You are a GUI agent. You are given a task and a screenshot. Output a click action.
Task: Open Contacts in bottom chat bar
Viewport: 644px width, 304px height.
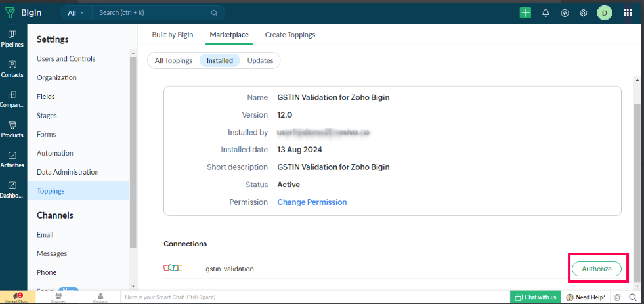pyautogui.click(x=100, y=297)
